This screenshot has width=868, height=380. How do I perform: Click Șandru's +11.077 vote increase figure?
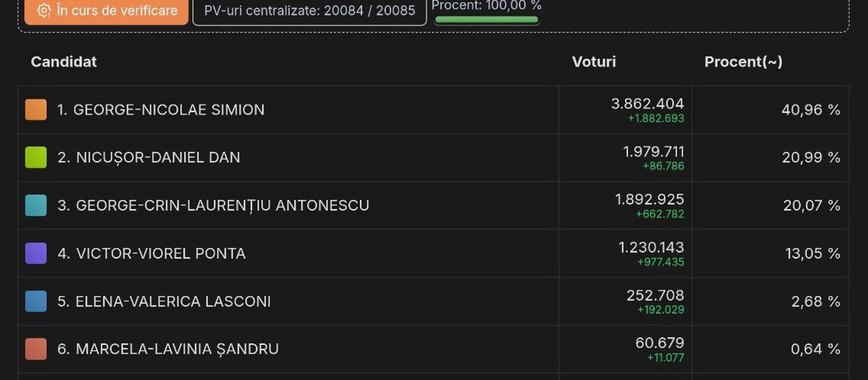[665, 358]
